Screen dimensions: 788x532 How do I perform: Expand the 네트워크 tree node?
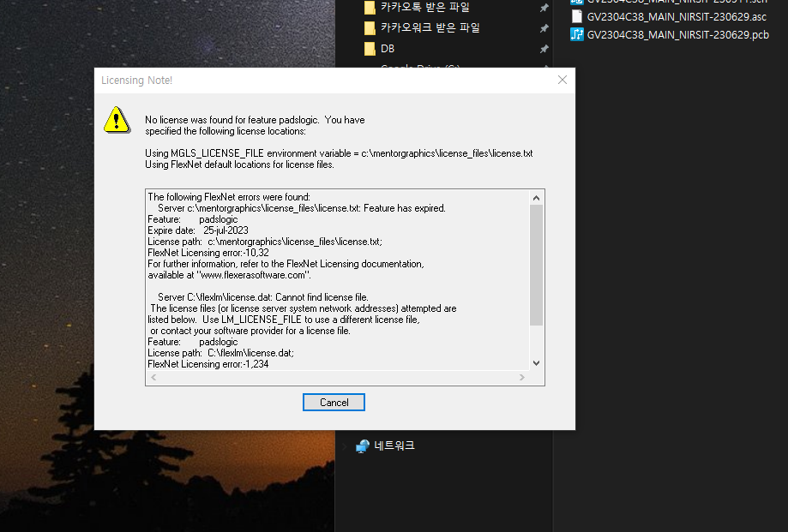click(x=346, y=446)
